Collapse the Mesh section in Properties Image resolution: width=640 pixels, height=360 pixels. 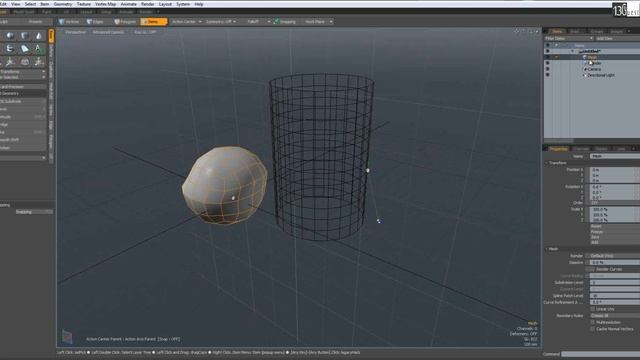click(x=547, y=249)
